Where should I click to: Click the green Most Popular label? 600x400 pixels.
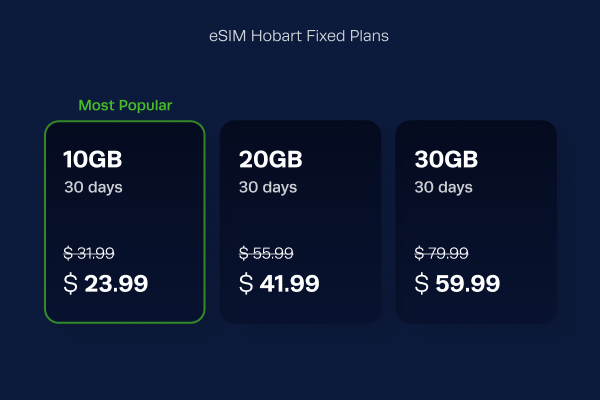(x=125, y=105)
